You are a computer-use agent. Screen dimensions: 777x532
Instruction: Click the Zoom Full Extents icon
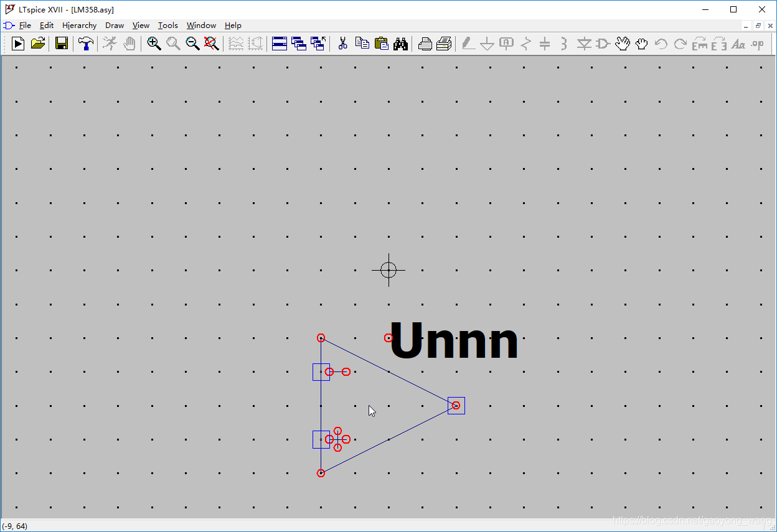coord(212,44)
